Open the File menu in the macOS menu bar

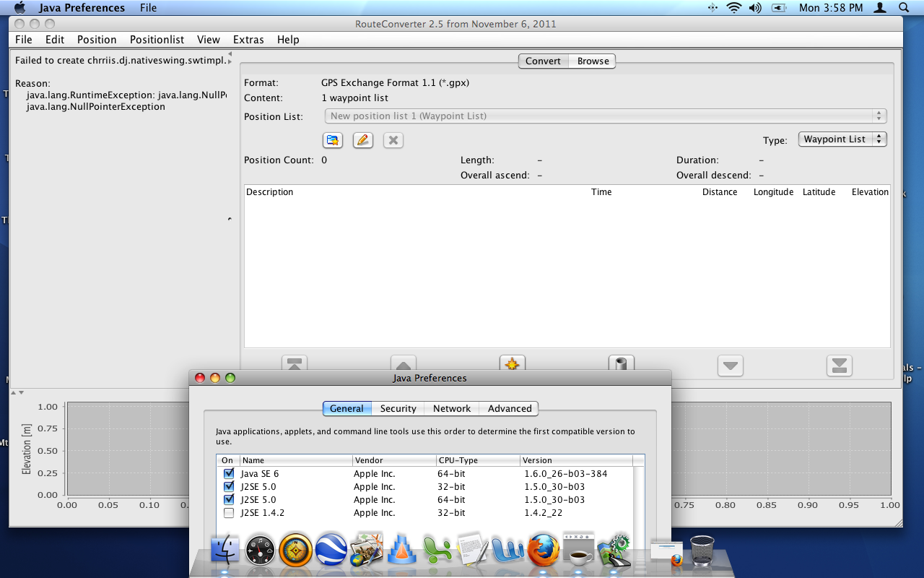coord(149,8)
